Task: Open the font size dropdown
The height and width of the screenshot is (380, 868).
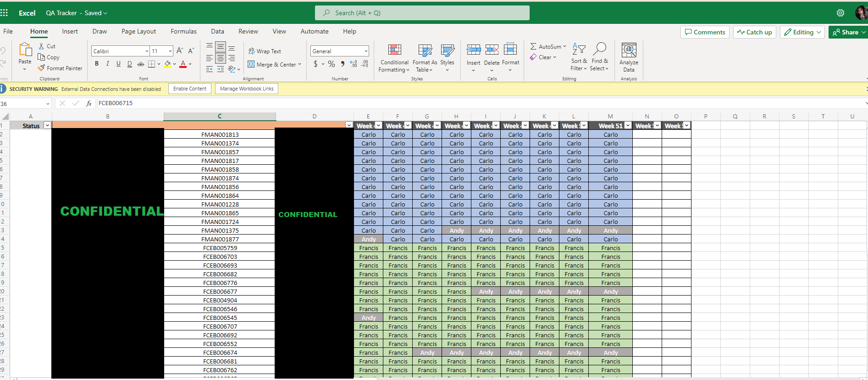Action: [x=170, y=51]
